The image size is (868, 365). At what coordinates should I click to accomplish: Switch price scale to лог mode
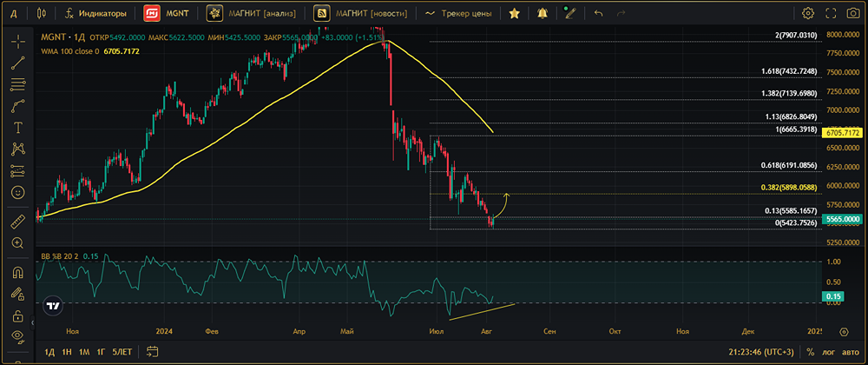click(829, 352)
